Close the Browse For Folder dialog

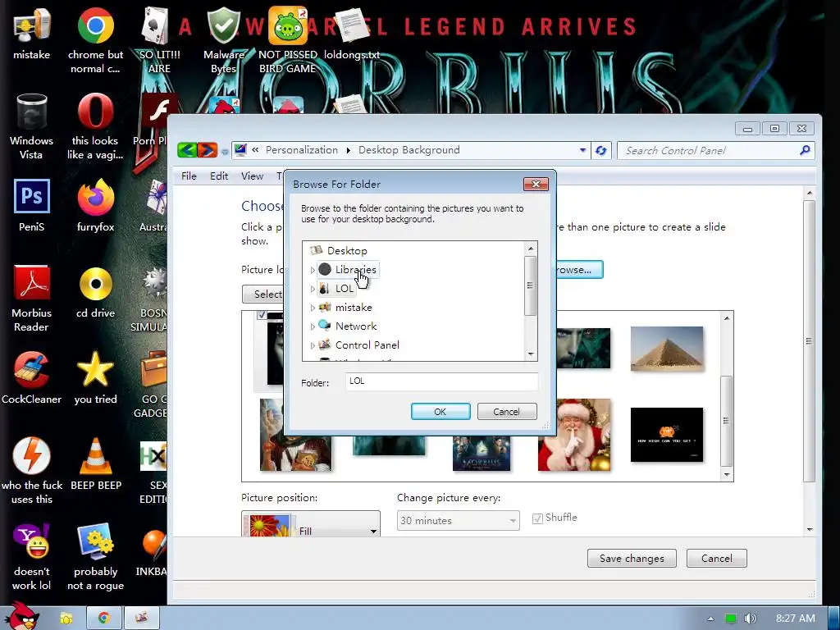coord(536,185)
